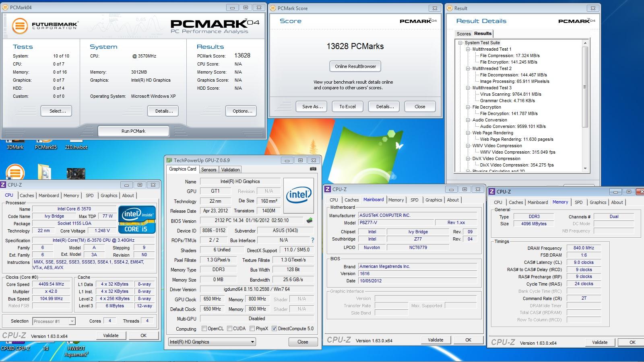Toggle the DirectCompute 5.0 checkbox
This screenshot has width=644, height=362.
point(274,329)
